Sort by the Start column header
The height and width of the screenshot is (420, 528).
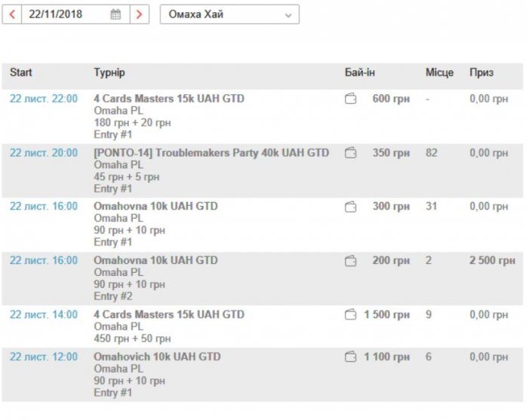coord(21,73)
